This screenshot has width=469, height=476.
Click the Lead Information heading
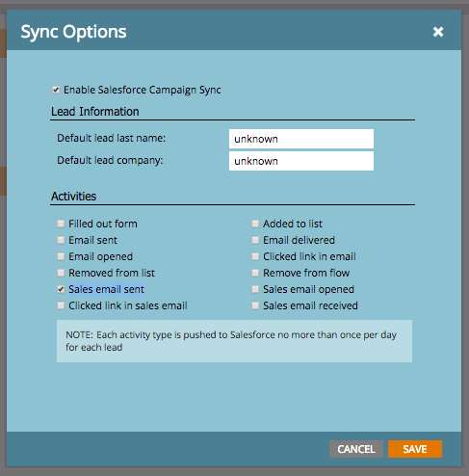click(95, 112)
